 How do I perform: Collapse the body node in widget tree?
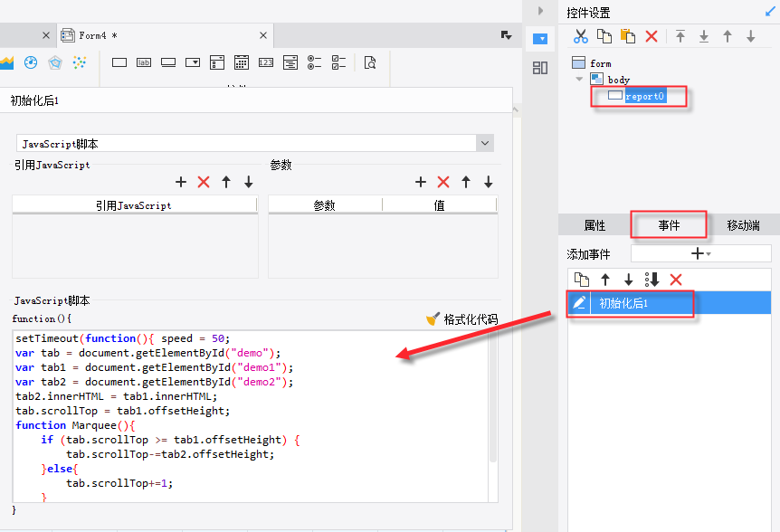579,80
